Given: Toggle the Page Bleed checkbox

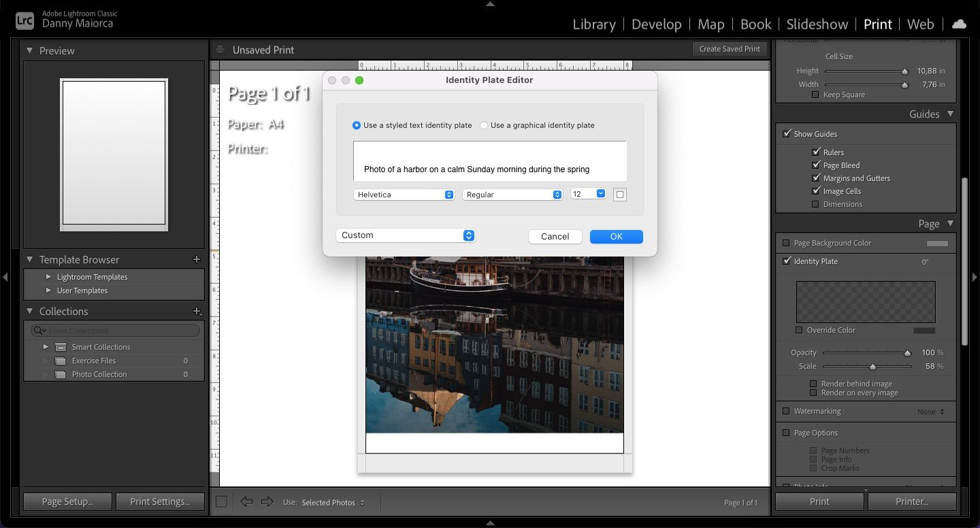Looking at the screenshot, I should point(816,165).
